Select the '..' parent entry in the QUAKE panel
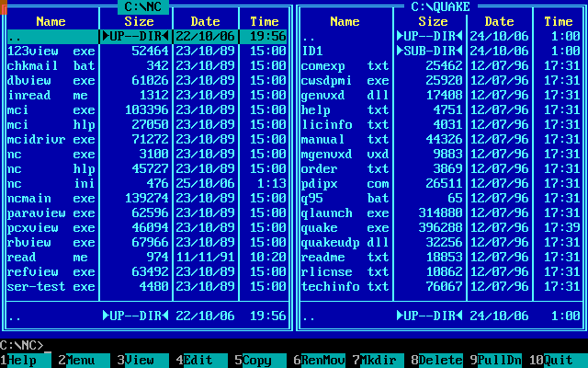The image size is (588, 368). [x=441, y=37]
